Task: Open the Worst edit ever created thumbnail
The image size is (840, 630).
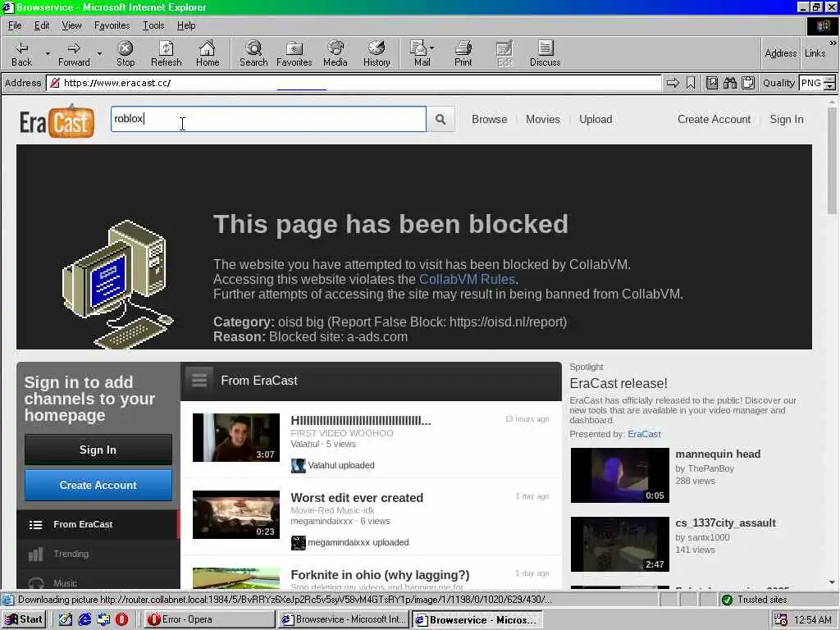Action: 236,514
